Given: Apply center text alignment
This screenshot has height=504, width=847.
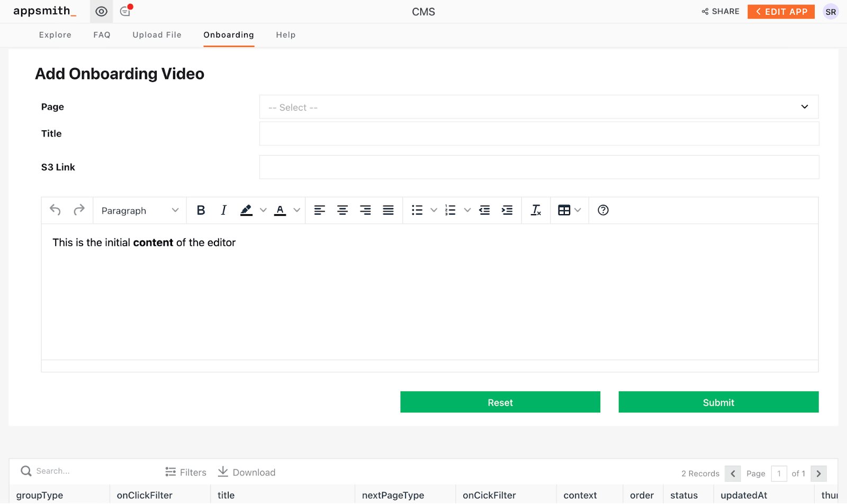Looking at the screenshot, I should click(x=343, y=210).
